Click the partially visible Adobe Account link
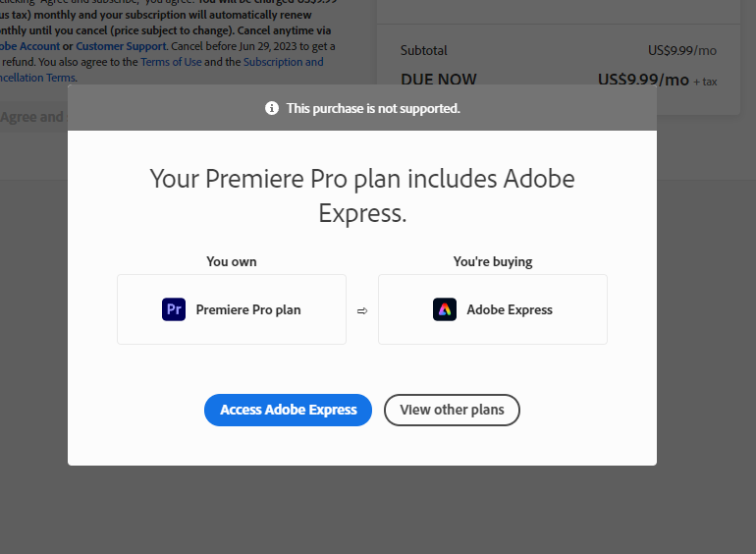Screen dimensions: 756x554 point(29,46)
